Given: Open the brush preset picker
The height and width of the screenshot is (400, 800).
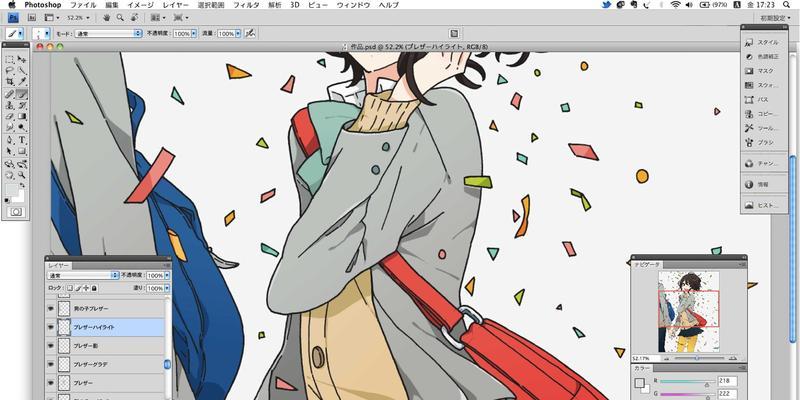Looking at the screenshot, I should pos(41,33).
